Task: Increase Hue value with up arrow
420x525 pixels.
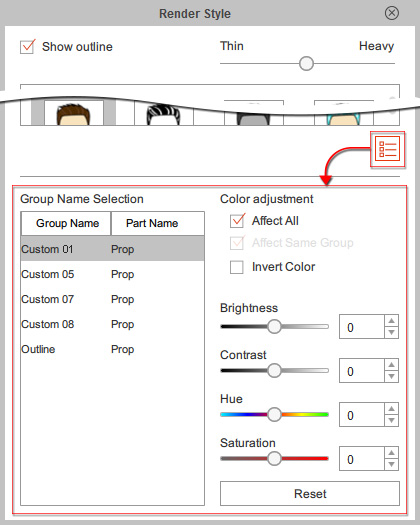Action: pyautogui.click(x=391, y=409)
